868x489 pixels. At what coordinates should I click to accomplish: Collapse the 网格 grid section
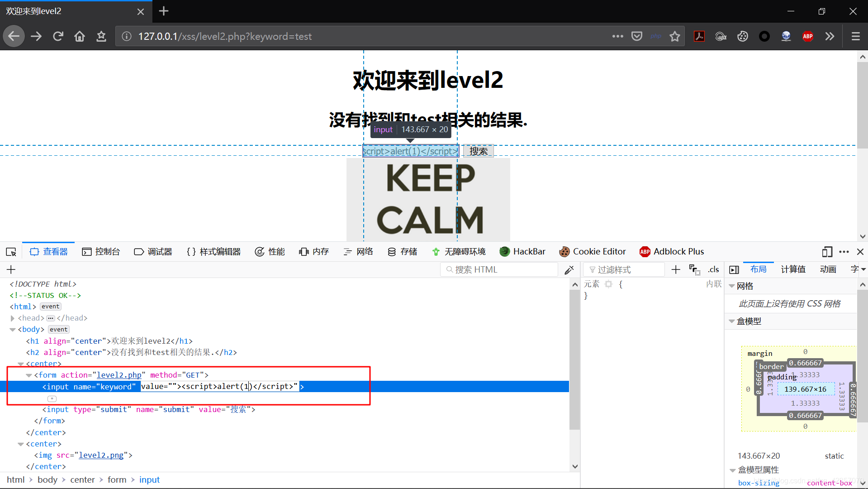click(732, 286)
